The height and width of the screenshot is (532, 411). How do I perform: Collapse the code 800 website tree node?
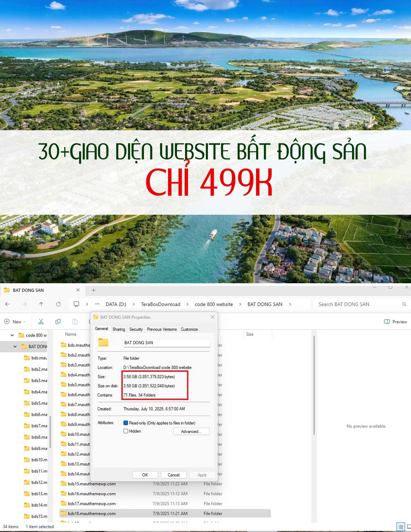pos(12,335)
